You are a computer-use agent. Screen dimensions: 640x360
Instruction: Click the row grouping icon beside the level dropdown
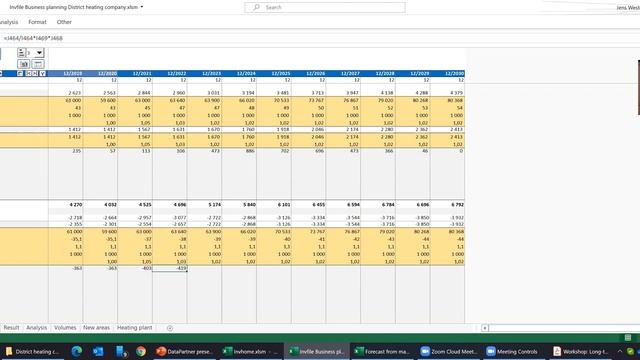tap(21, 53)
